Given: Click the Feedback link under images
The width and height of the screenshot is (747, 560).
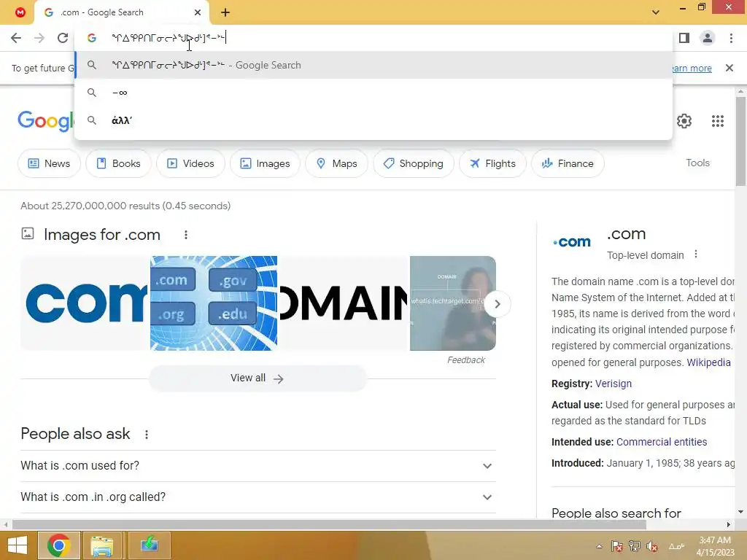Looking at the screenshot, I should point(466,360).
